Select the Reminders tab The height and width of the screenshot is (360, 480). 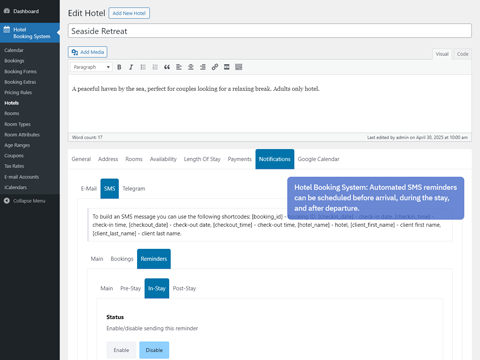[154, 259]
